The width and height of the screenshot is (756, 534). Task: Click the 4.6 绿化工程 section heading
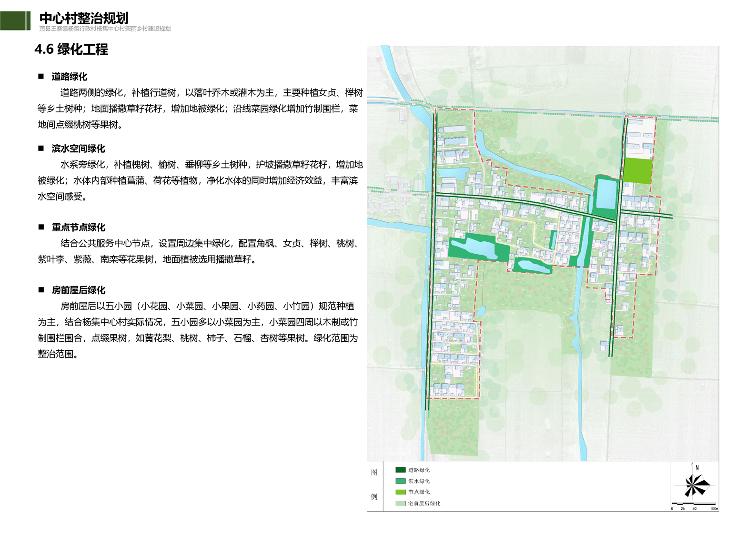71,49
